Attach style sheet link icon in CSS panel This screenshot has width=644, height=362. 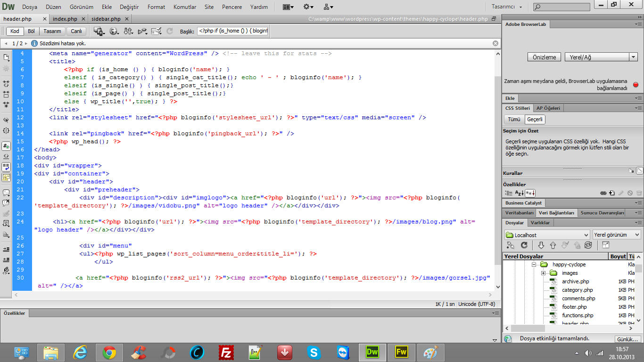[603, 193]
